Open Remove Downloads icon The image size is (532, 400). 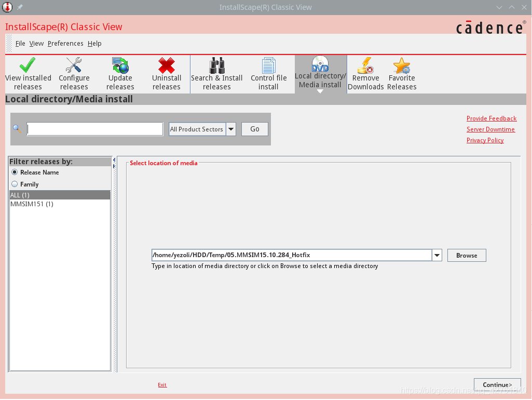point(365,65)
